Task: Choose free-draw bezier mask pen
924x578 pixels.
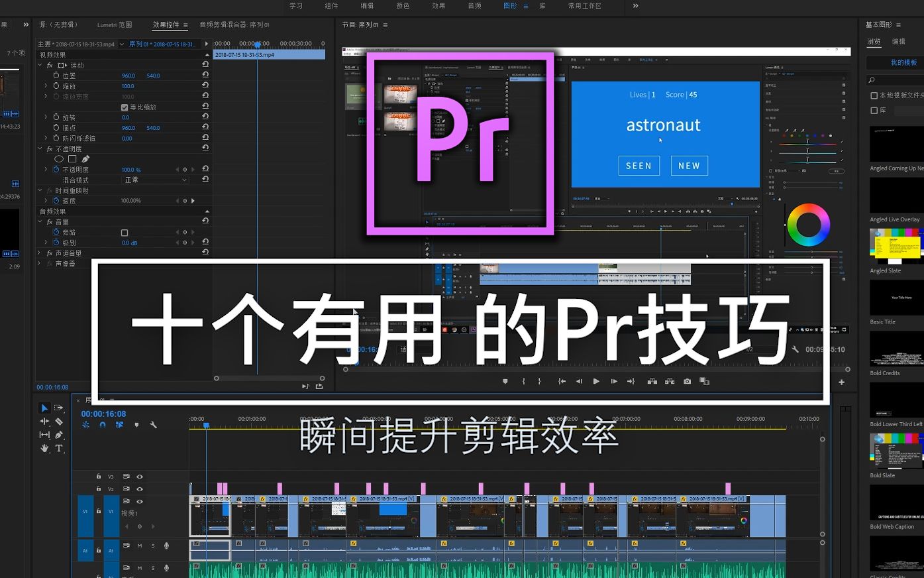Action: point(85,159)
